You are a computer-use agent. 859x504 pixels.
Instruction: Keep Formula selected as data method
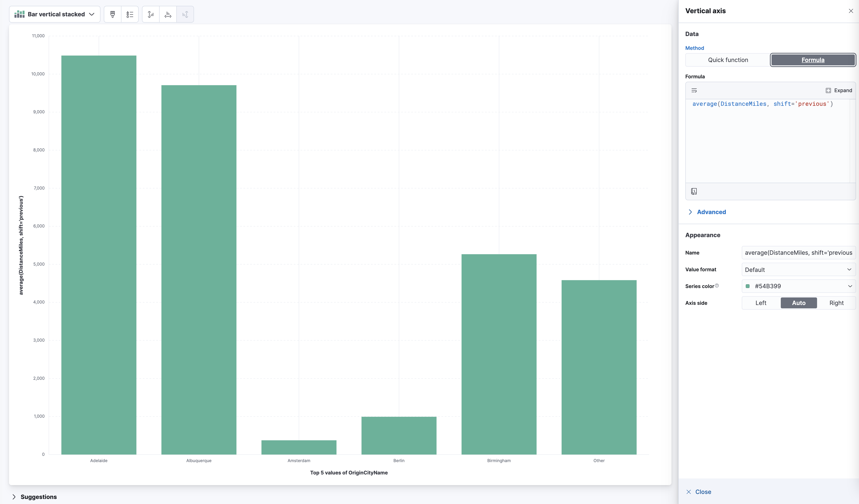(813, 60)
